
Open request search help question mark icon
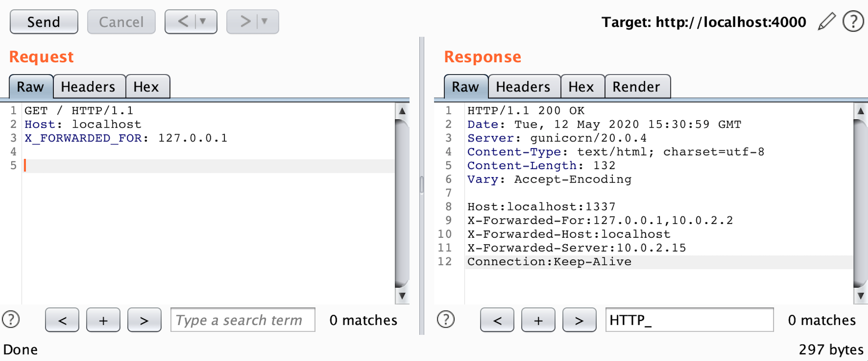11,320
